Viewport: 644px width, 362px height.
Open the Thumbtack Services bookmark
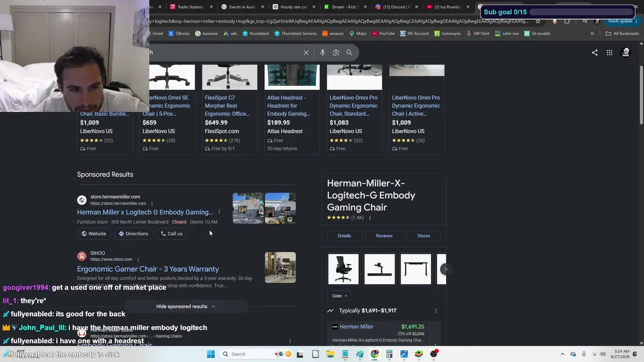[x=295, y=34]
